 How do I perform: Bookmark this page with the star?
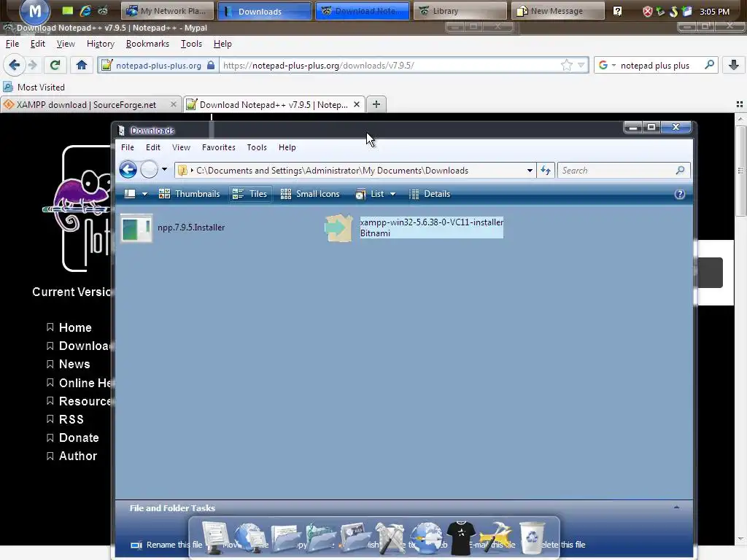click(566, 65)
